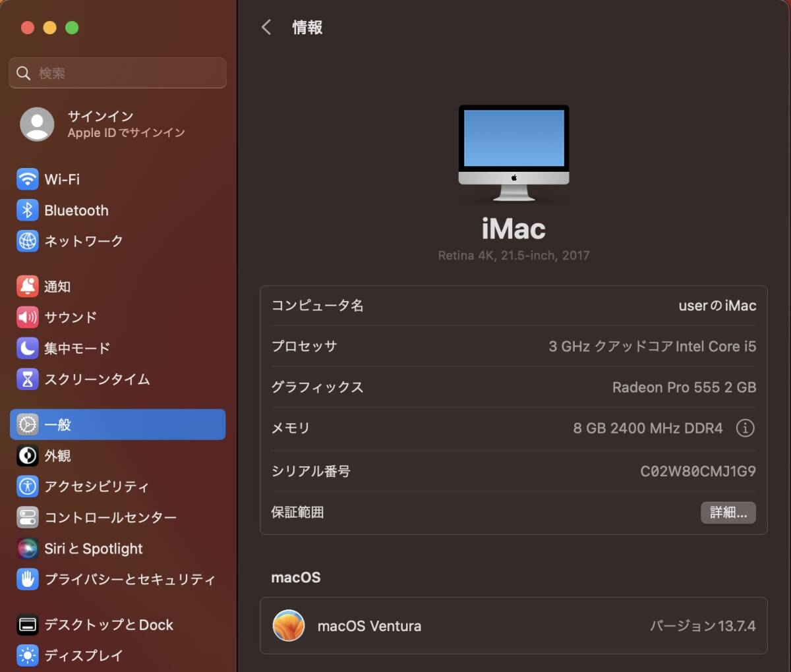Click processor value 3 GHz Intel Core i5

click(653, 347)
